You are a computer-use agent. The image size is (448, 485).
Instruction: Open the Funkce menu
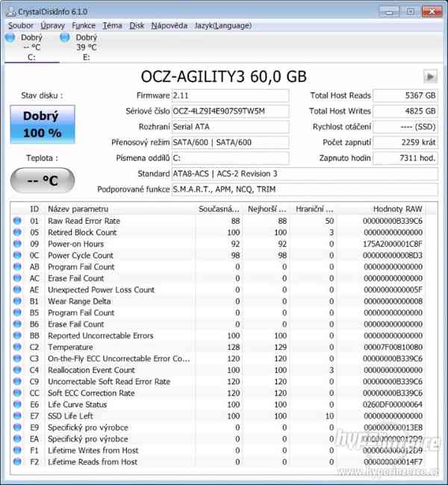[84, 25]
